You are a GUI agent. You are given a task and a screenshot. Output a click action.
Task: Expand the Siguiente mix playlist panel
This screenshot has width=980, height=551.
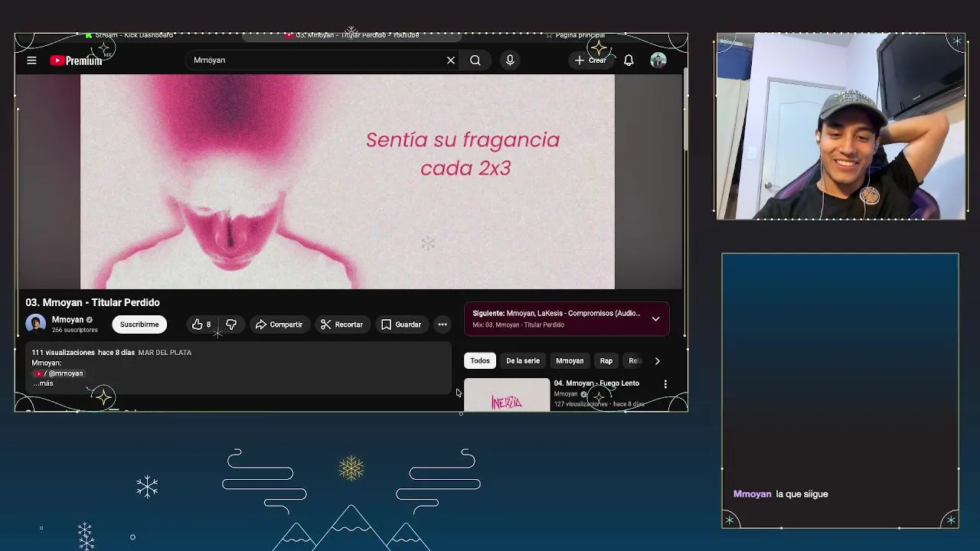[x=655, y=319]
